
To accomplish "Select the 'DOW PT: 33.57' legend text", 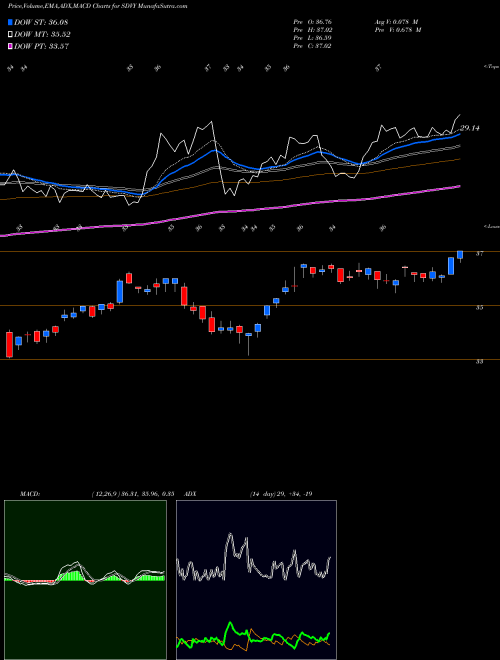I will tap(41, 46).
